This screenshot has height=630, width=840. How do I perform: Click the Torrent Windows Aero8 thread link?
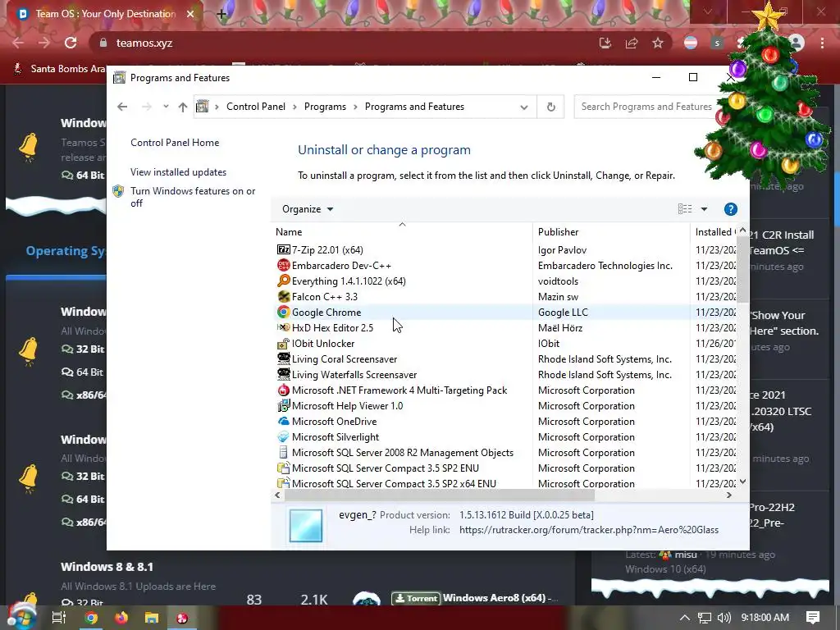[500, 598]
